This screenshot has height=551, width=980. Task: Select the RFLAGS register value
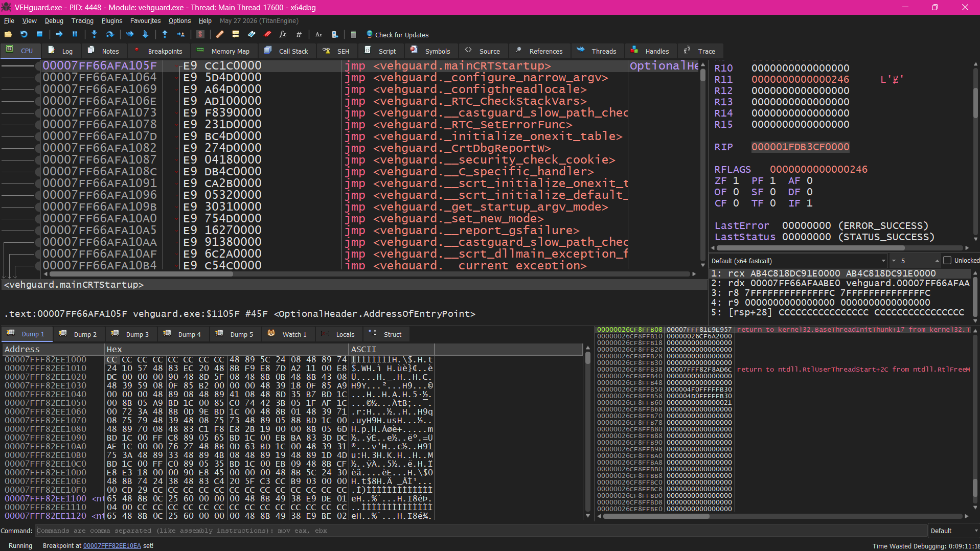pyautogui.click(x=818, y=169)
